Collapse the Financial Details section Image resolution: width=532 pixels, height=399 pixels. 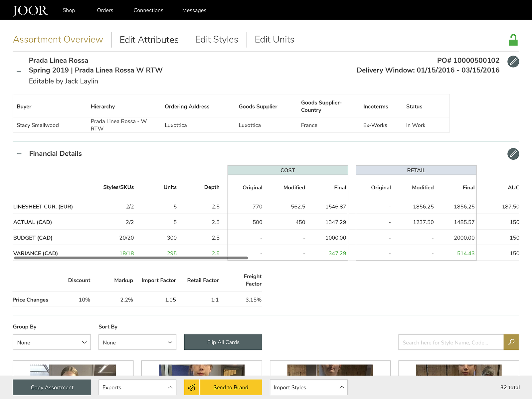[x=19, y=154]
